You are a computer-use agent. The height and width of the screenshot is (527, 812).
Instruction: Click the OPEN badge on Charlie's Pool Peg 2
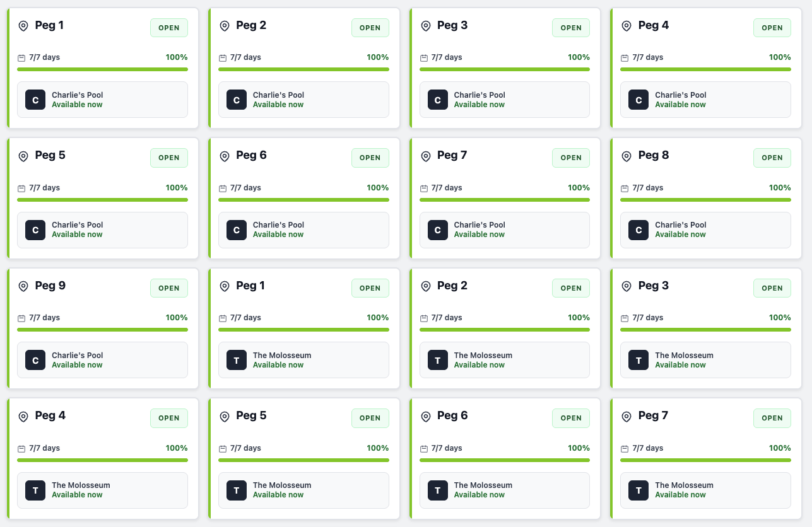pos(370,28)
